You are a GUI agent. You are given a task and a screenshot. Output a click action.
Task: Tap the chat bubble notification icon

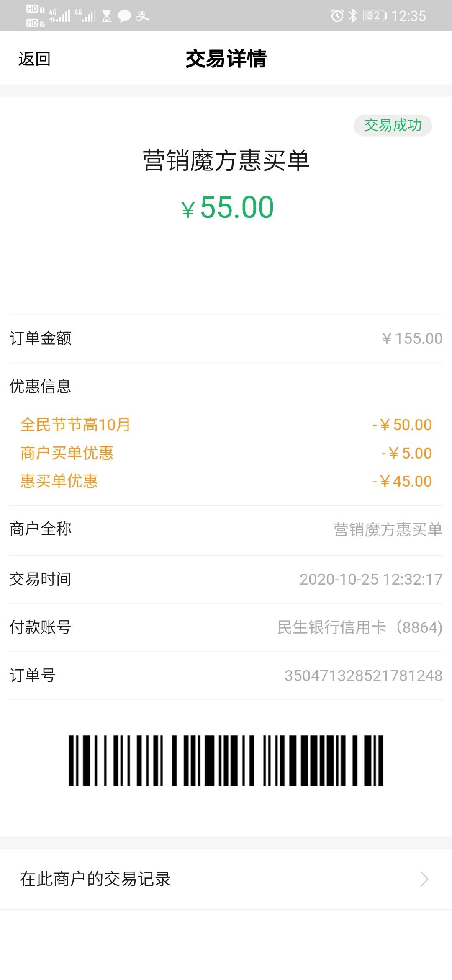click(x=124, y=16)
